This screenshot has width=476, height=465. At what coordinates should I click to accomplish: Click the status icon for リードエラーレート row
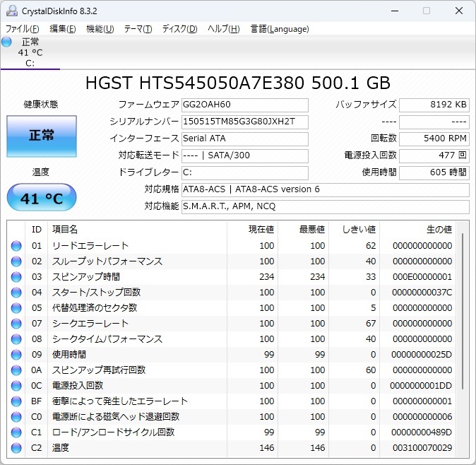[16, 246]
